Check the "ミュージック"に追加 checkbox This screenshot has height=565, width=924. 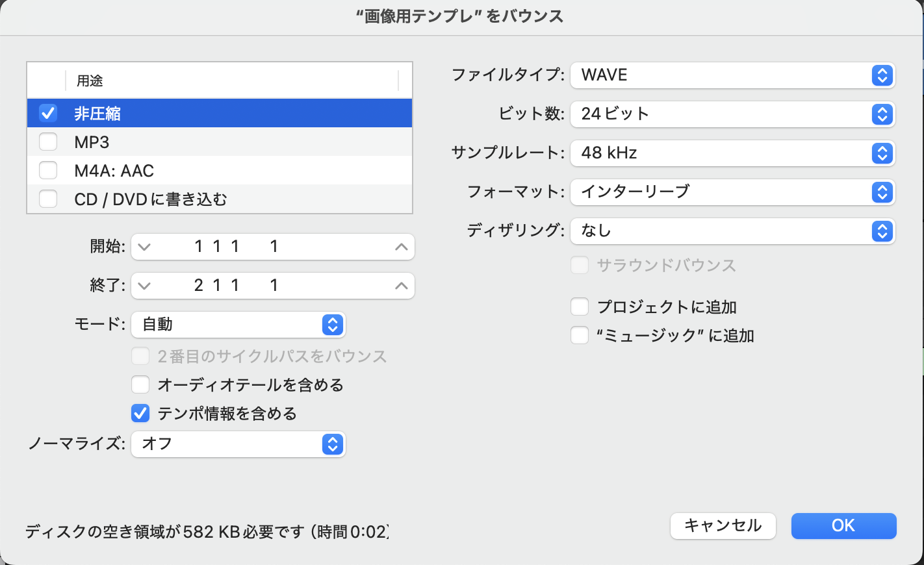pos(579,335)
